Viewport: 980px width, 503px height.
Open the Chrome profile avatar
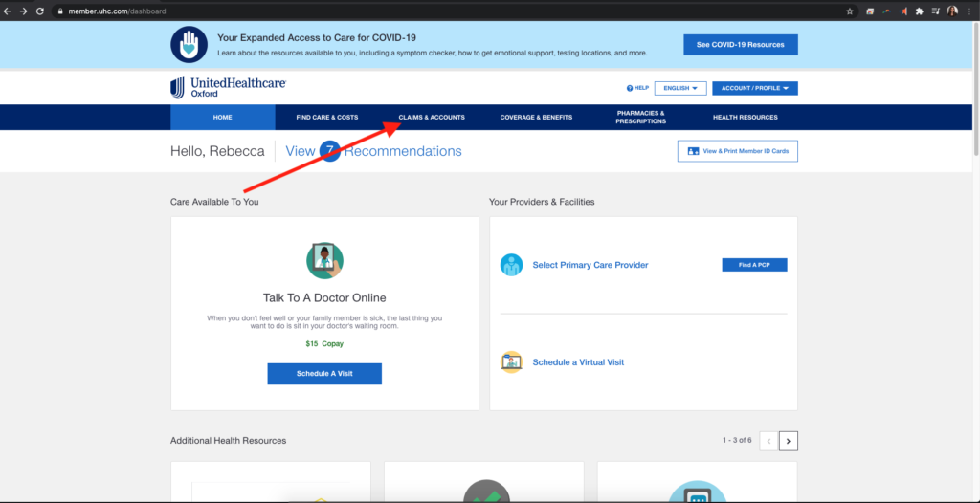[952, 11]
